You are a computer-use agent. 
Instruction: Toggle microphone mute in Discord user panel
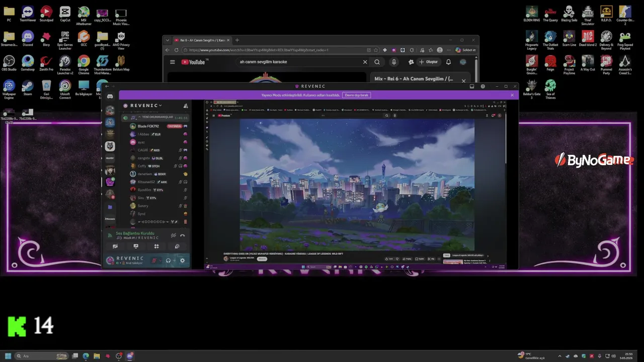coord(154,260)
